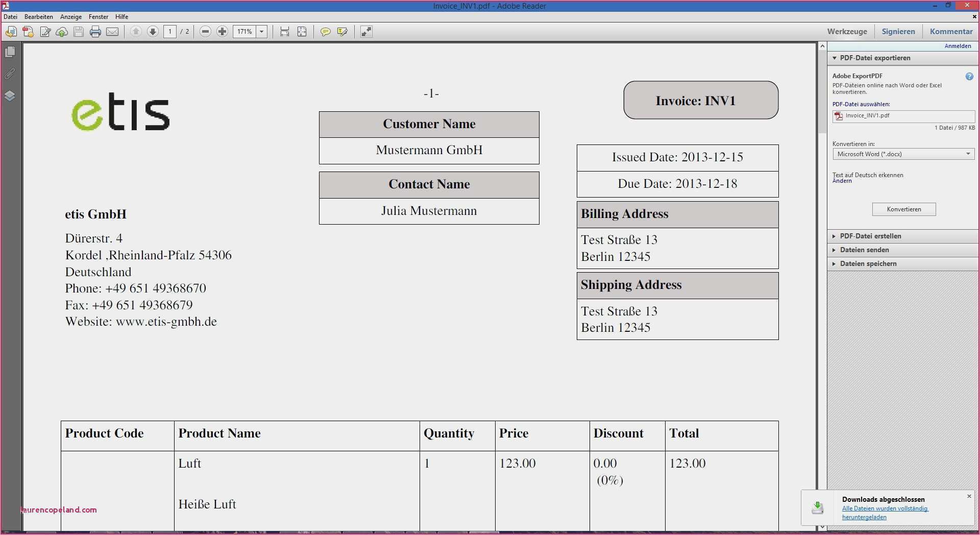Show the page thumbnails panel
The image size is (980, 535).
(x=10, y=52)
